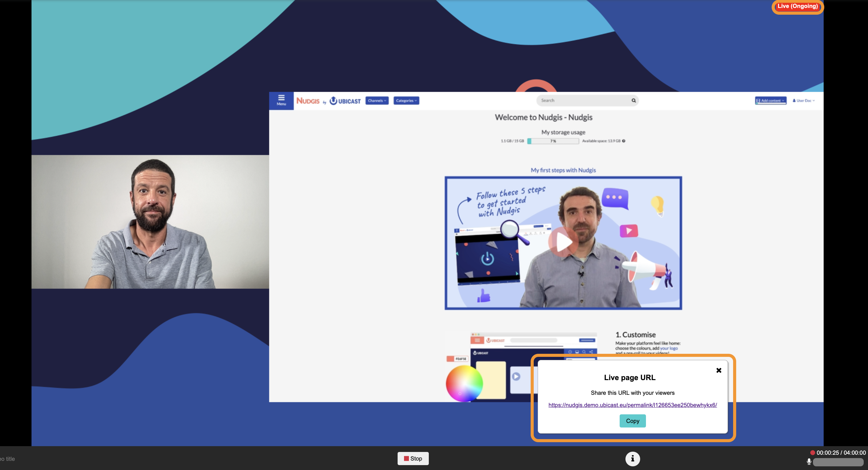This screenshot has height=470, width=868.
Task: Click the "Live page URL" heading
Action: click(629, 377)
